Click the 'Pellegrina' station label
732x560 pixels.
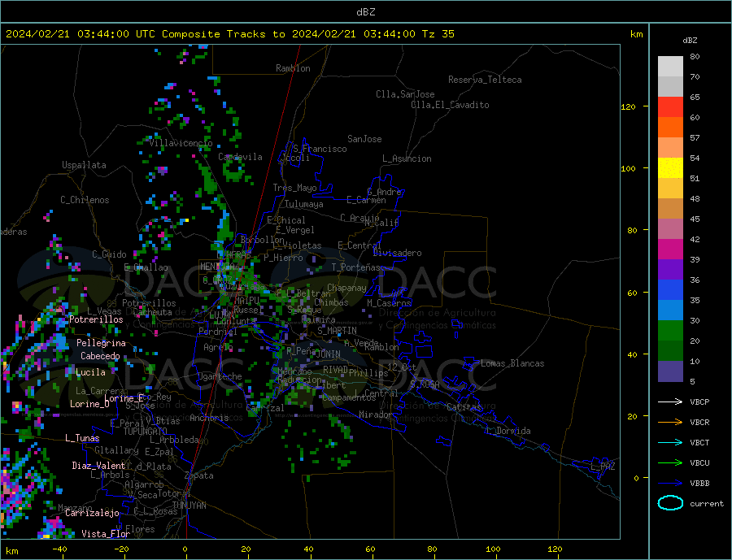[101, 343]
